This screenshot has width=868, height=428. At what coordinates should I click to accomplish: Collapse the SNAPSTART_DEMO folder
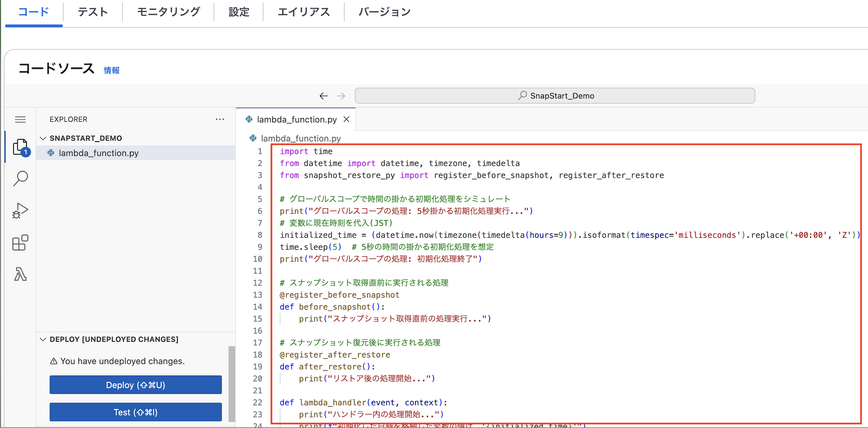[x=43, y=138]
